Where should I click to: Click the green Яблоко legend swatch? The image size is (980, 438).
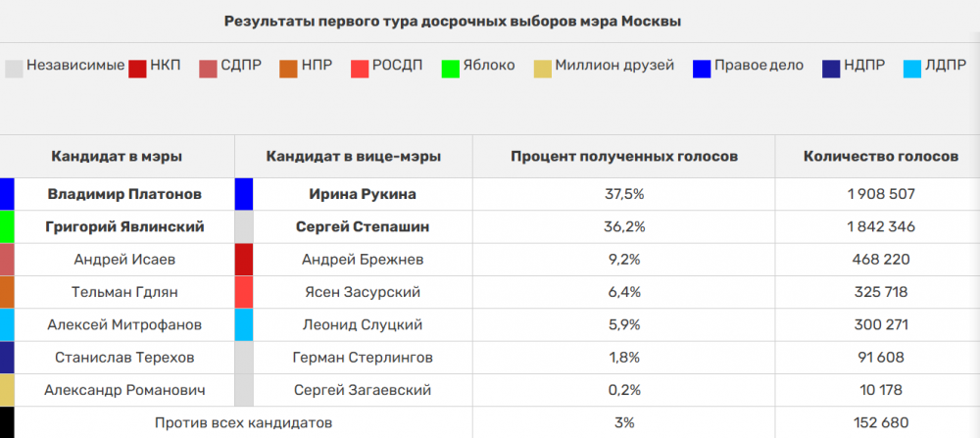(452, 68)
